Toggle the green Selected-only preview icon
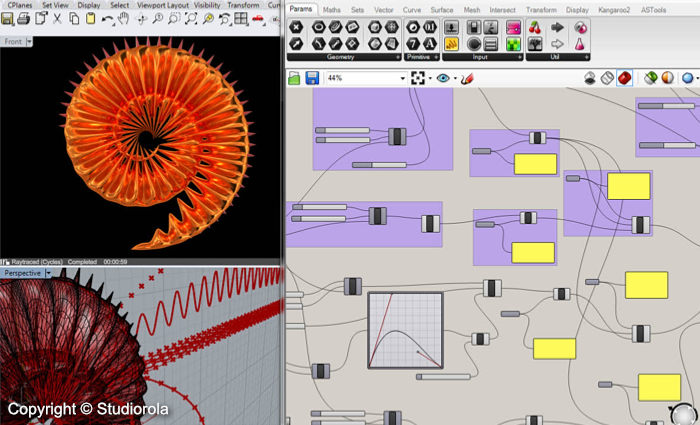The height and width of the screenshot is (425, 700). tap(650, 78)
